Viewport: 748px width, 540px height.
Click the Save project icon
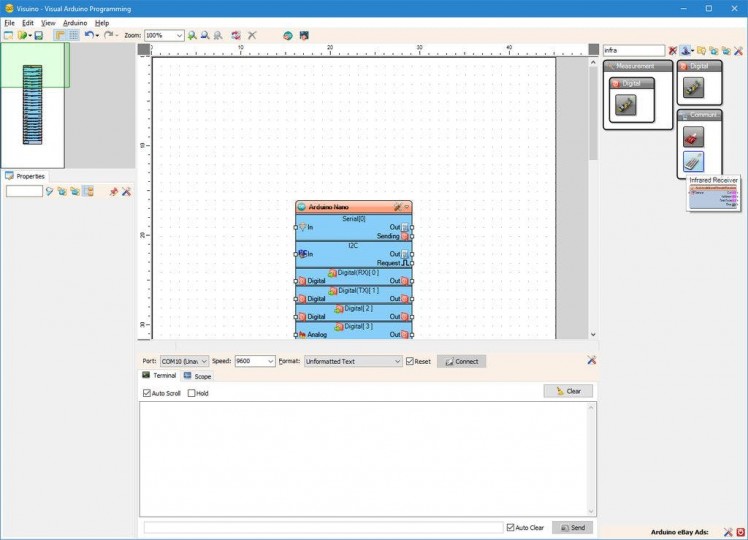[38, 35]
